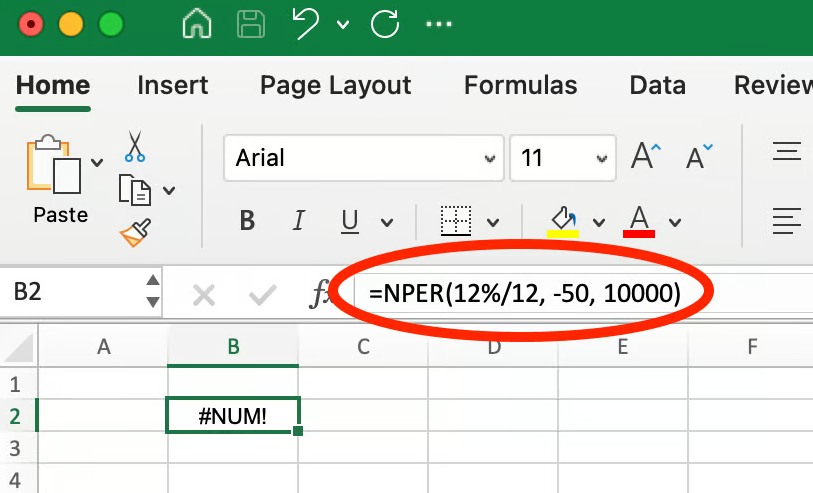Open the borders dropdown arrow

(493, 222)
